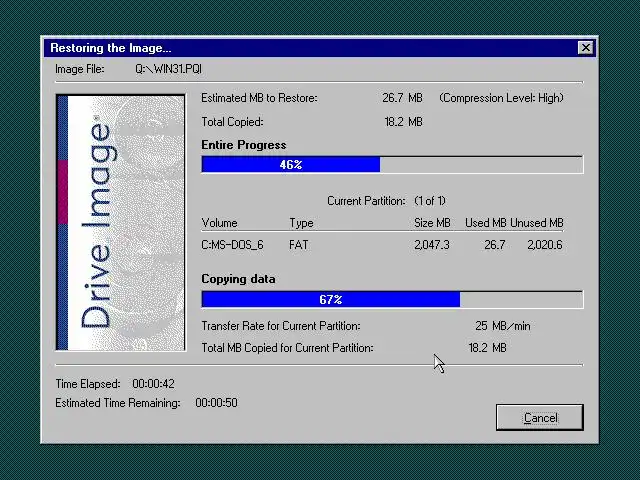The height and width of the screenshot is (480, 640).
Task: Click the Compression Level: High text
Action: [x=501, y=98]
